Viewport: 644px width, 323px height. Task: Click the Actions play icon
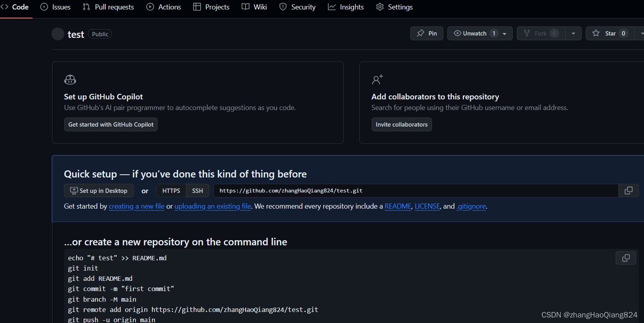coord(150,7)
